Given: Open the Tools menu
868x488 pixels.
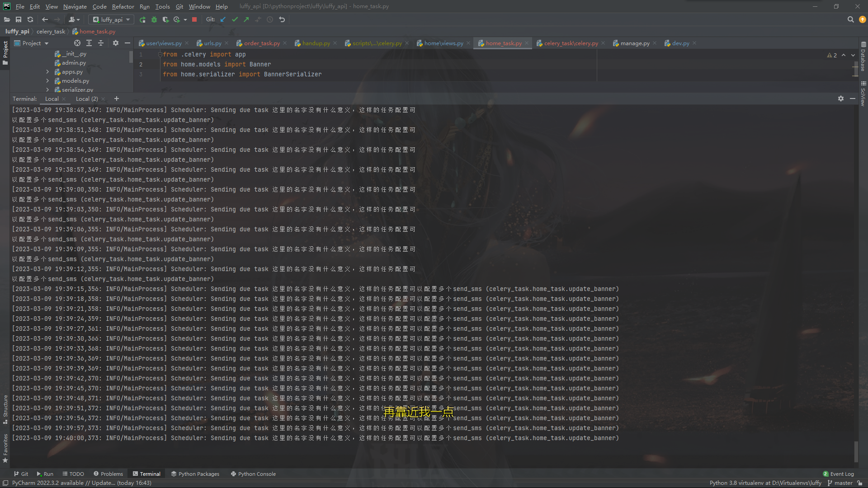Looking at the screenshot, I should [x=162, y=6].
